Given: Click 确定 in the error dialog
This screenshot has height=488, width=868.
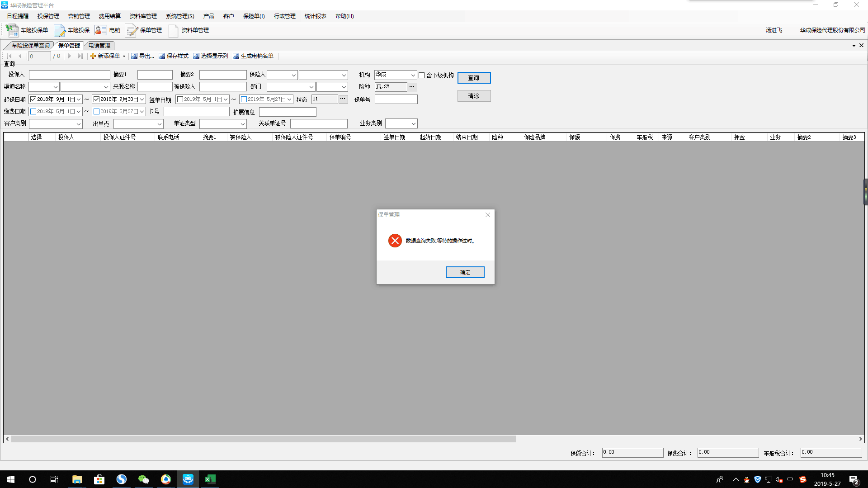Looking at the screenshot, I should tap(465, 272).
